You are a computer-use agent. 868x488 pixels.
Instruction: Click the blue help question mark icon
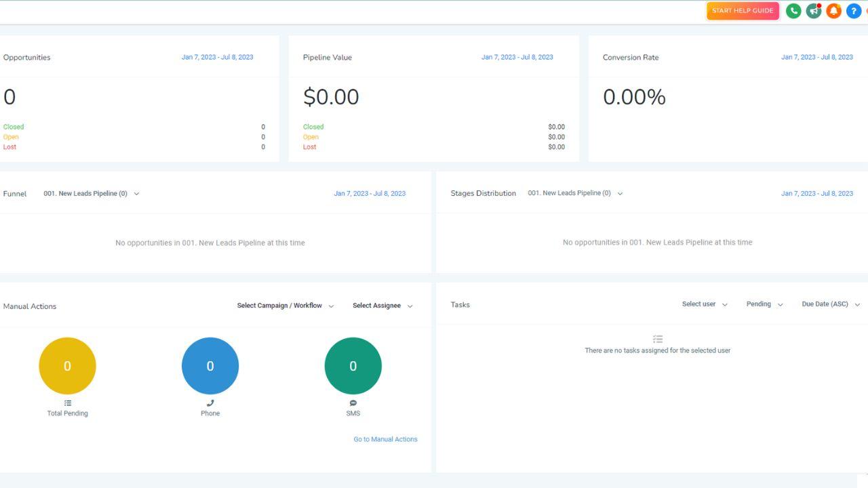(854, 11)
